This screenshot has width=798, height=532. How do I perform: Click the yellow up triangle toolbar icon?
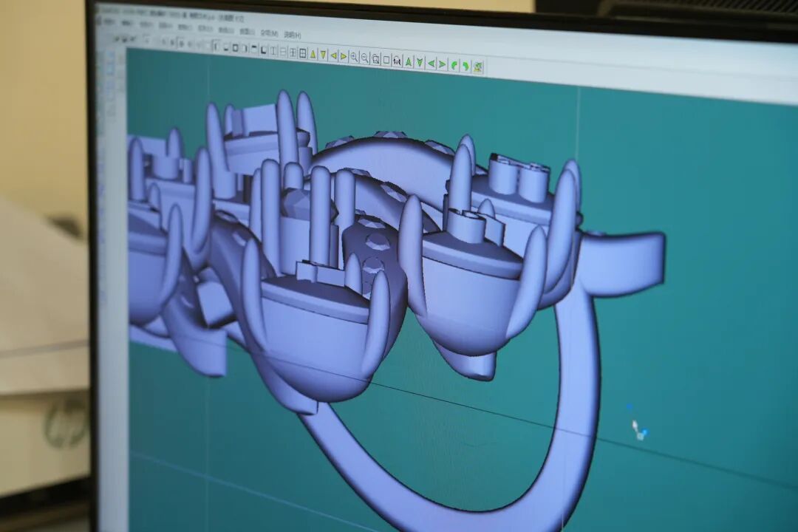[x=313, y=55]
